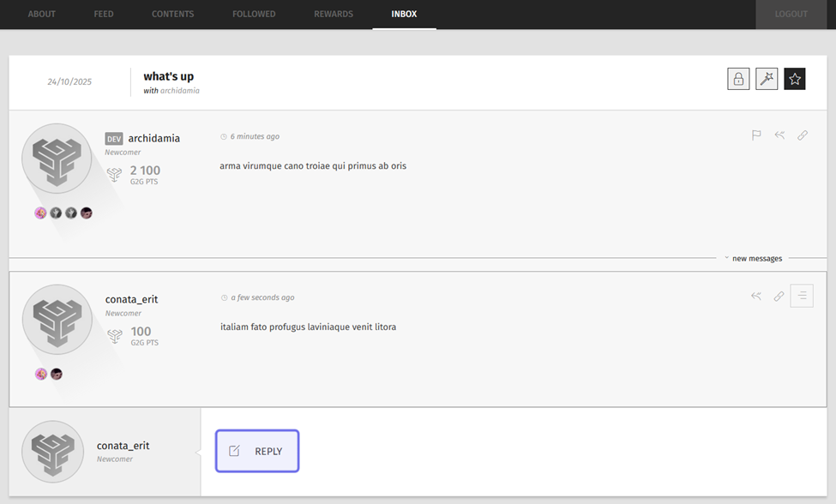The width and height of the screenshot is (836, 504).
Task: Toggle the star favorite button
Action: click(795, 79)
